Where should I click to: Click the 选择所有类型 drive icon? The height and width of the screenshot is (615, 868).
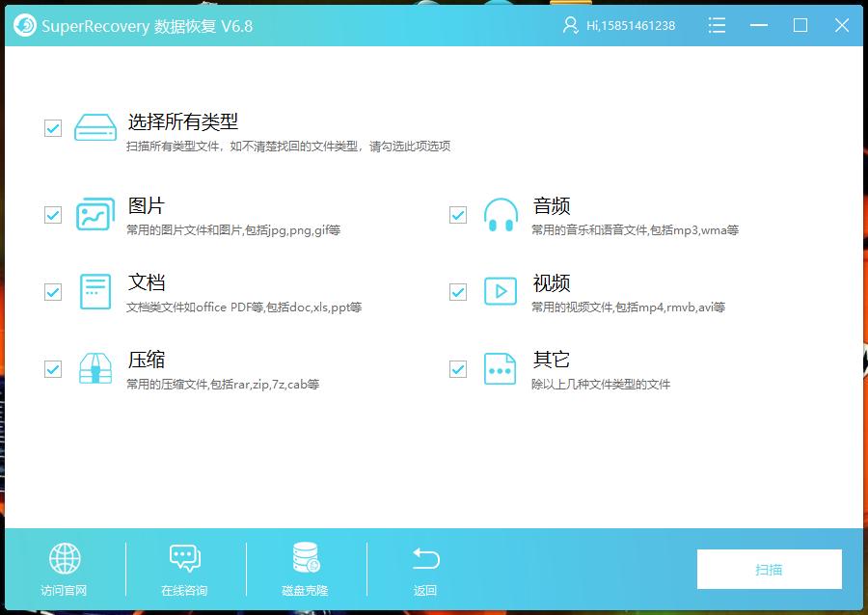(95, 126)
